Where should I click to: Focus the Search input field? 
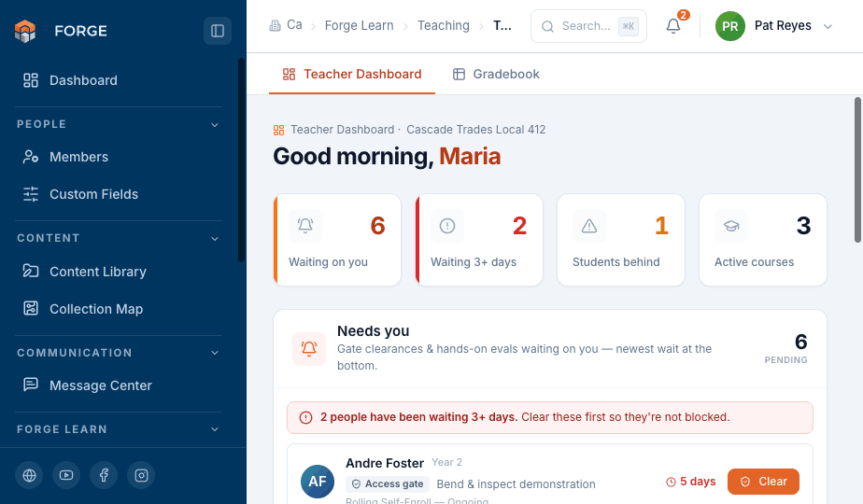(588, 26)
